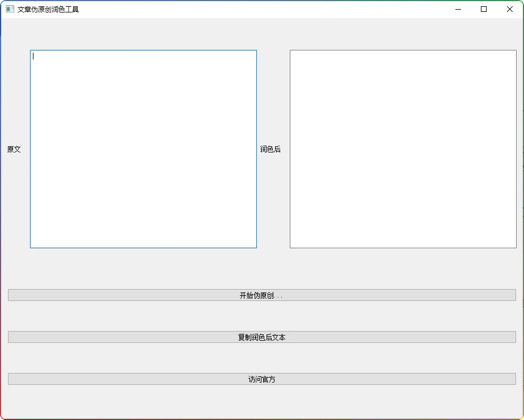524x420 pixels.
Task: Click the app icon in title bar
Action: [10, 9]
